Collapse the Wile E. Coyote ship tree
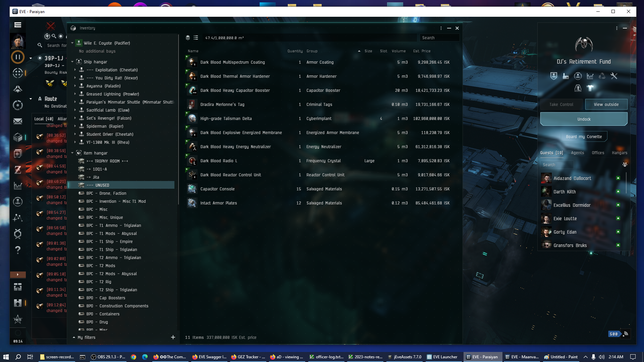644x362 pixels. click(72, 43)
